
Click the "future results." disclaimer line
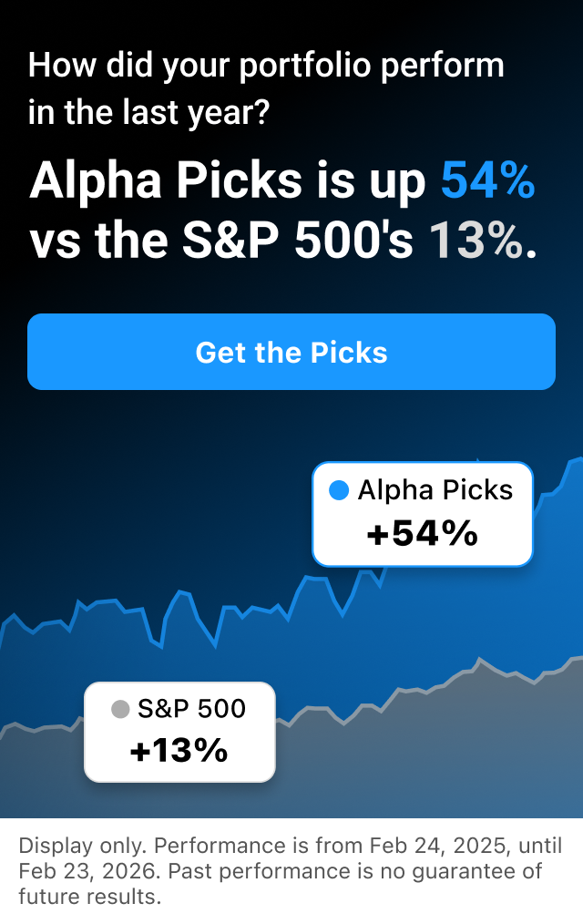[89, 897]
